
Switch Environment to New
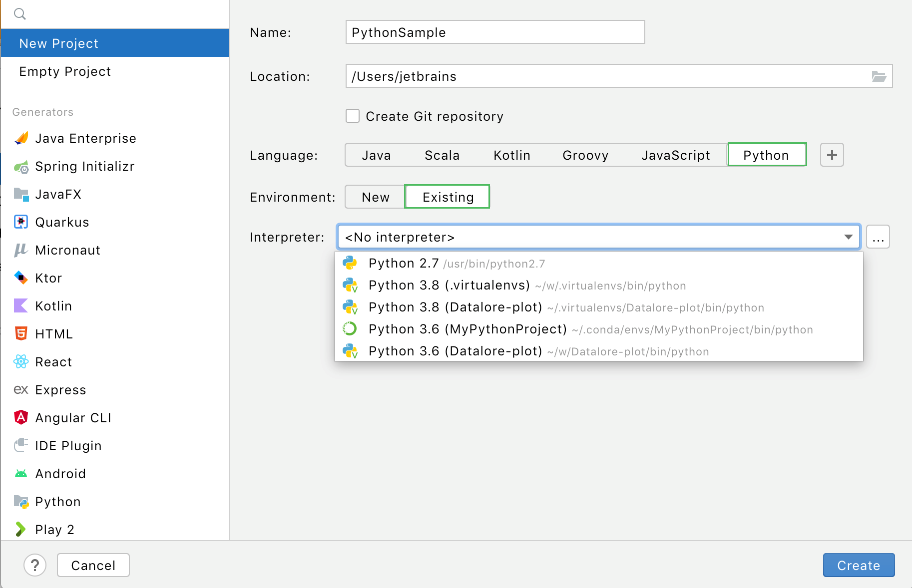coord(375,197)
